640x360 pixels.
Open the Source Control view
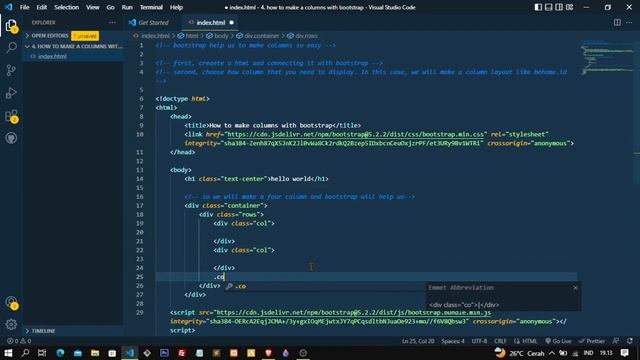11,70
